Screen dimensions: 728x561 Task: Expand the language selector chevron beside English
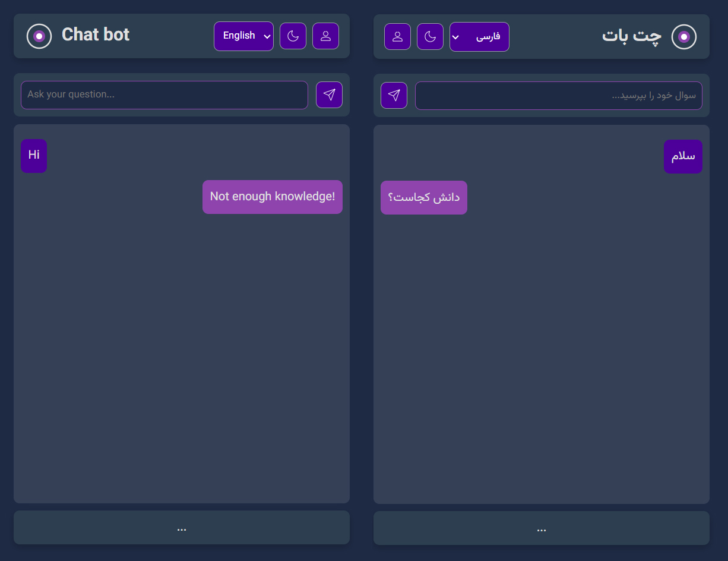[x=267, y=36]
